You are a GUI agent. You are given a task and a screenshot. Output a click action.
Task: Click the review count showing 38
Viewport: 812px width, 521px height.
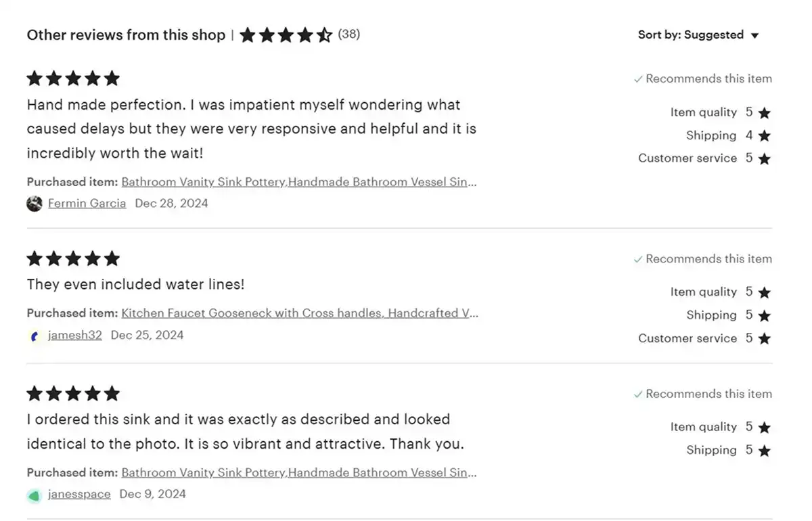point(349,35)
